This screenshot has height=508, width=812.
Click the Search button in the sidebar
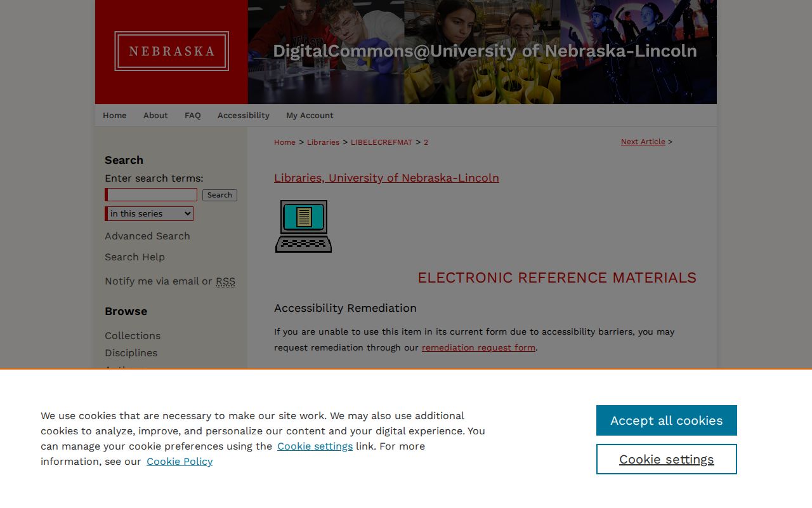click(219, 195)
